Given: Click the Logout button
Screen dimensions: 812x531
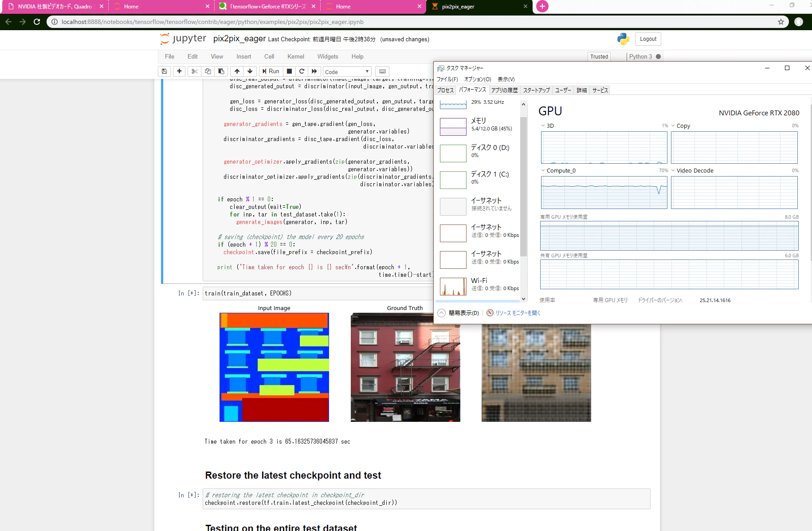Looking at the screenshot, I should pos(648,39).
